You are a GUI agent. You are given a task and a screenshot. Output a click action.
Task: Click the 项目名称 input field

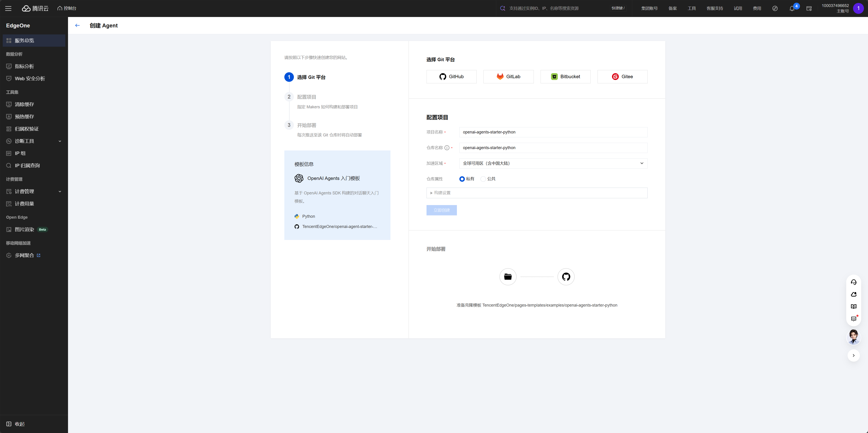[553, 132]
